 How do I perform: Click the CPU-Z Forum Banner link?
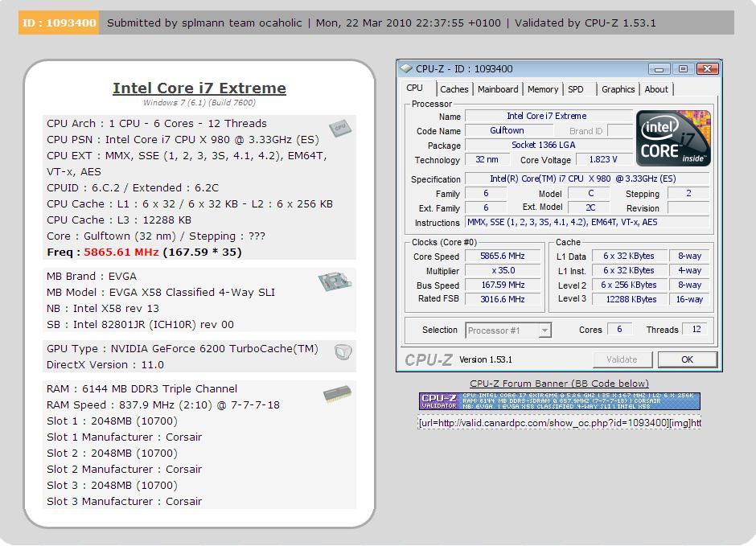coord(559,384)
